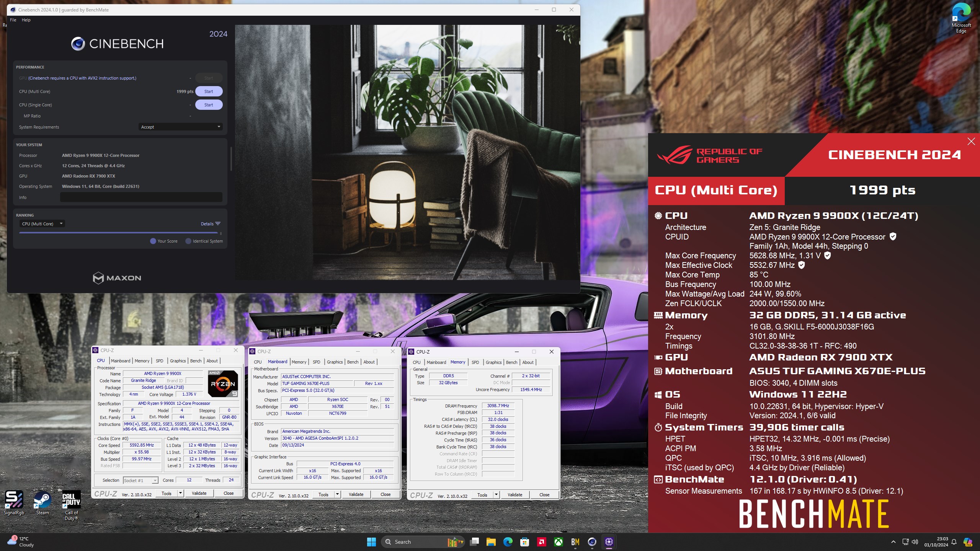The width and height of the screenshot is (980, 551).
Task: Click the filter icon beside Details in Ranking
Action: [x=218, y=224]
